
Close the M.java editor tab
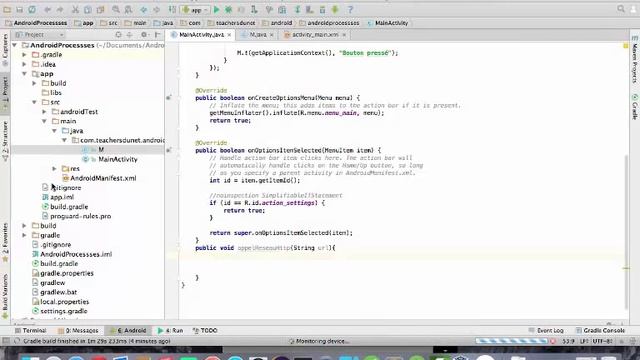coord(271,35)
